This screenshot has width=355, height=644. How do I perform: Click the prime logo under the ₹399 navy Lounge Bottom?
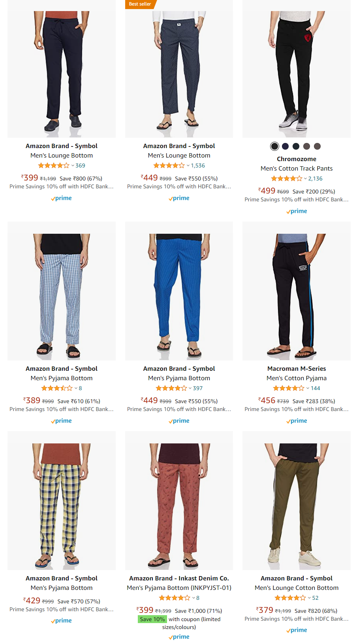[x=62, y=198]
